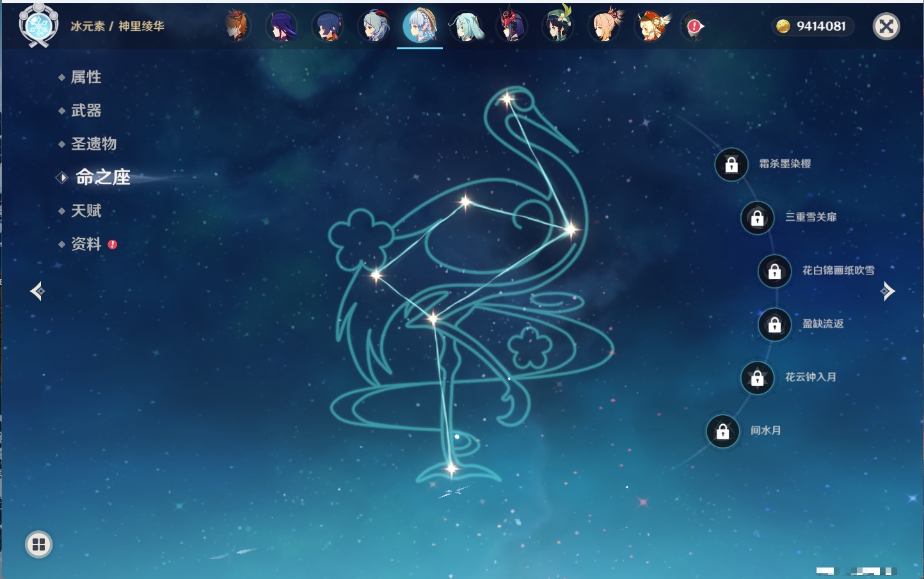Go to previous character with left arrow
The height and width of the screenshot is (579, 924).
37,292
